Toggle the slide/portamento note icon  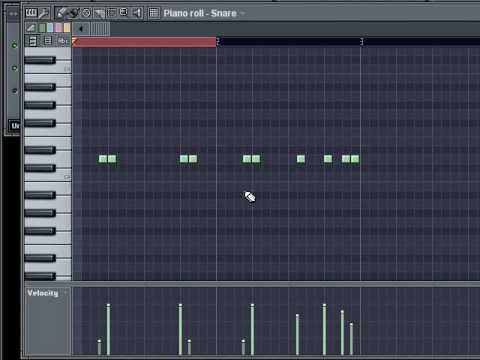31,28
